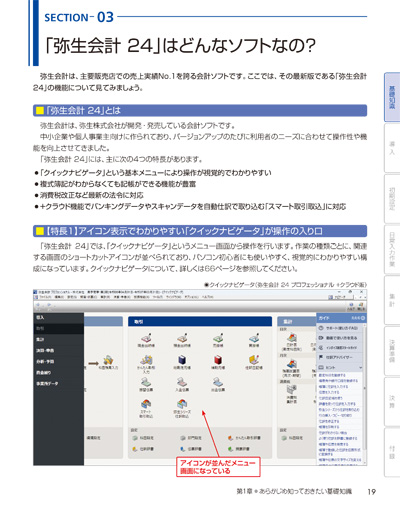Launch スマート取引取込 icon

click(146, 409)
